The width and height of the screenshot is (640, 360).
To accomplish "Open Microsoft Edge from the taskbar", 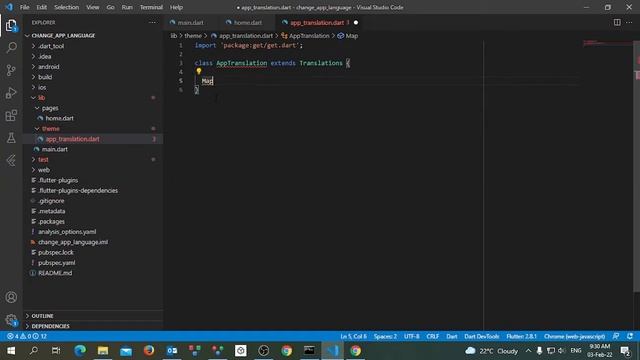I will coord(80,351).
